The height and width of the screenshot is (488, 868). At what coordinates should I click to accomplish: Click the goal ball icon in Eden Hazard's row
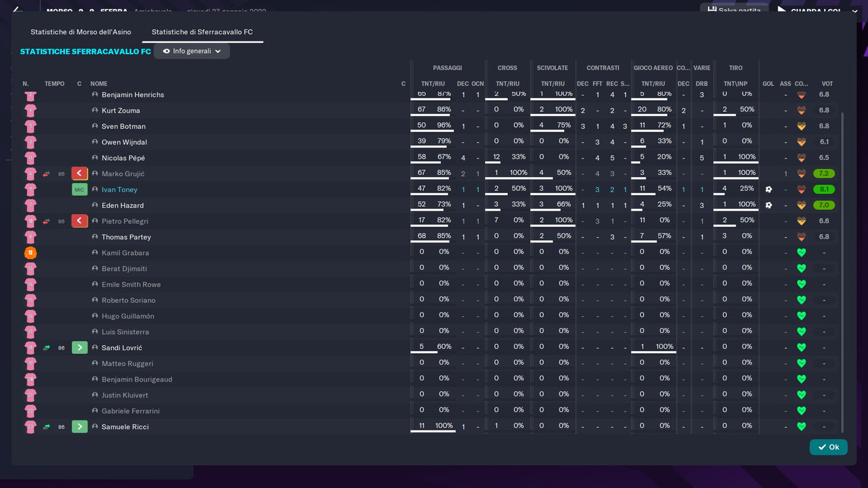(x=768, y=205)
